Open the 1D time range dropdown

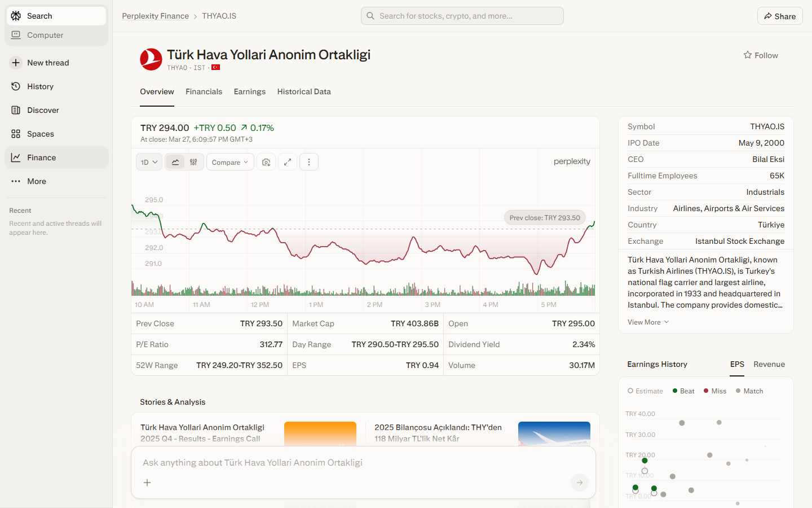pyautogui.click(x=149, y=162)
